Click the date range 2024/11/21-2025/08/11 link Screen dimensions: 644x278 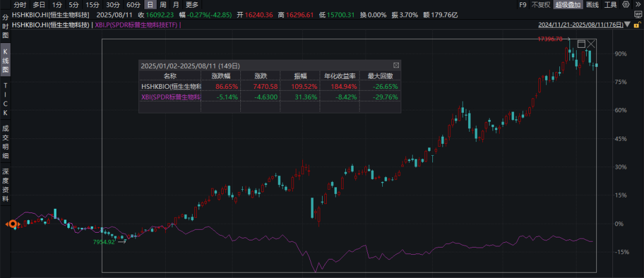tap(580, 25)
